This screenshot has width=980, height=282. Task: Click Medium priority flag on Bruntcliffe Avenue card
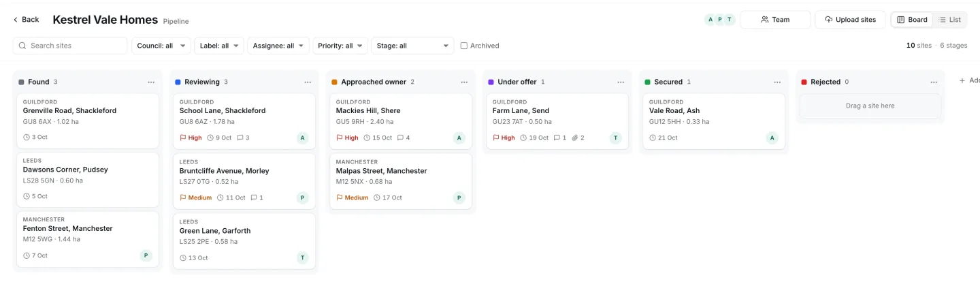tap(195, 198)
